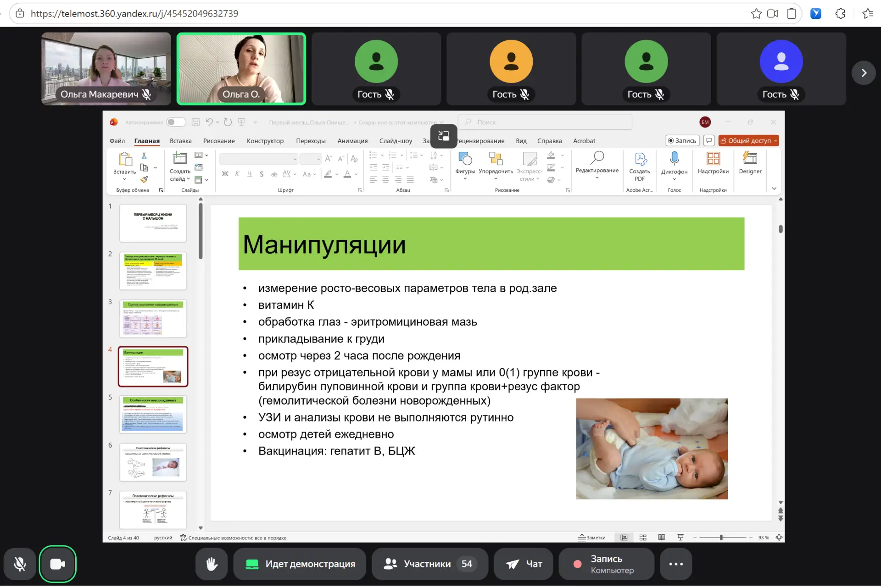The width and height of the screenshot is (881, 588).
Task: Collapse shared screen with the minimize overlay icon
Action: pos(443,136)
